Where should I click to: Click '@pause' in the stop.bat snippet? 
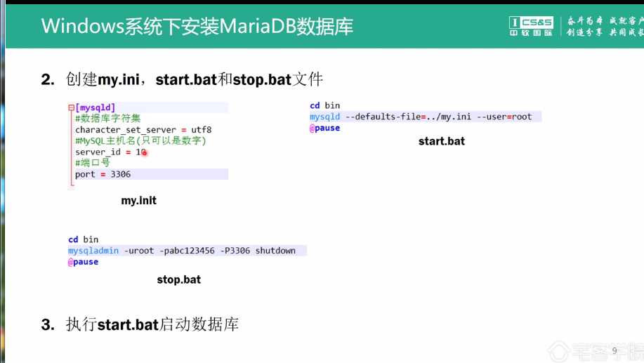(84, 262)
